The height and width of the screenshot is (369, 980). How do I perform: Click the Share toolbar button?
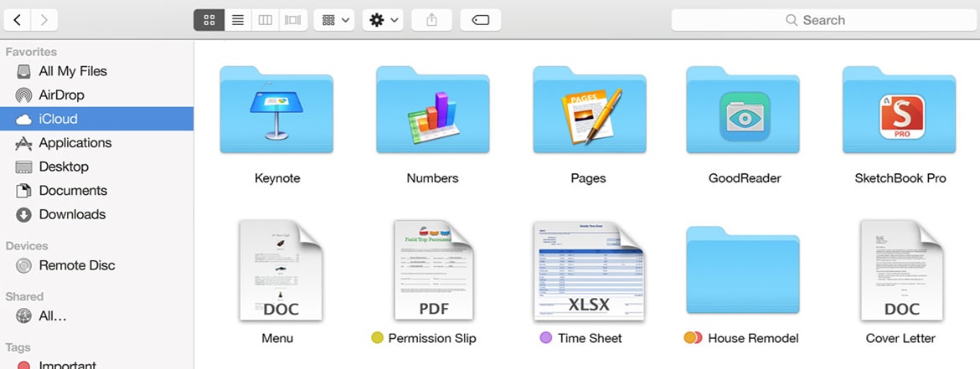pyautogui.click(x=431, y=20)
